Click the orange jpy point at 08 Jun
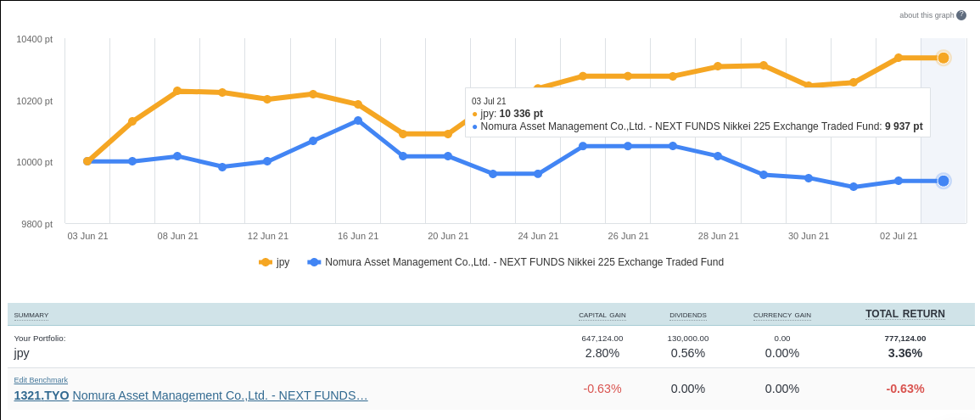Screen dimensions: 980x420 pyautogui.click(x=177, y=91)
